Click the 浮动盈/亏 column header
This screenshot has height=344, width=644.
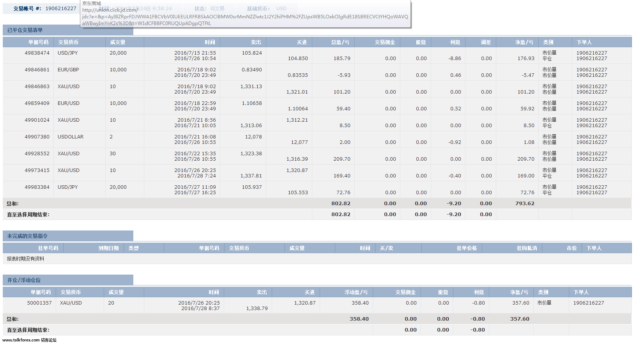coord(356,292)
